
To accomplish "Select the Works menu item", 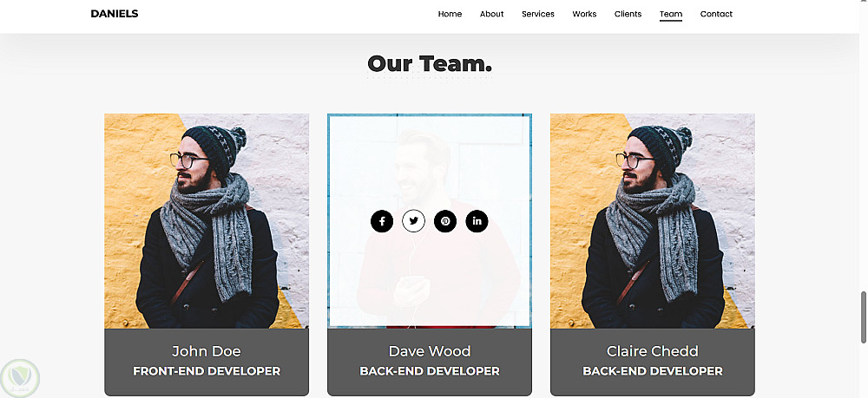I will pos(584,14).
